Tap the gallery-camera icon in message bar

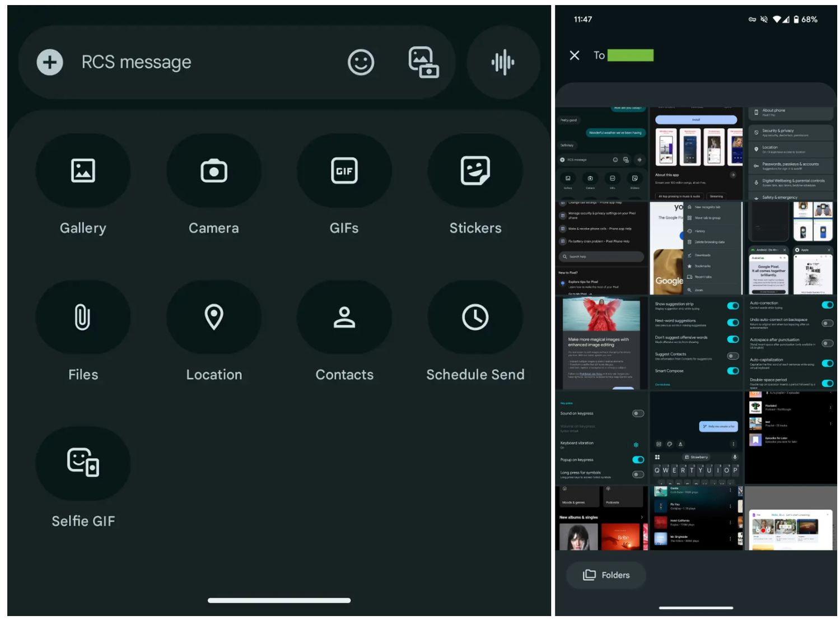(423, 62)
